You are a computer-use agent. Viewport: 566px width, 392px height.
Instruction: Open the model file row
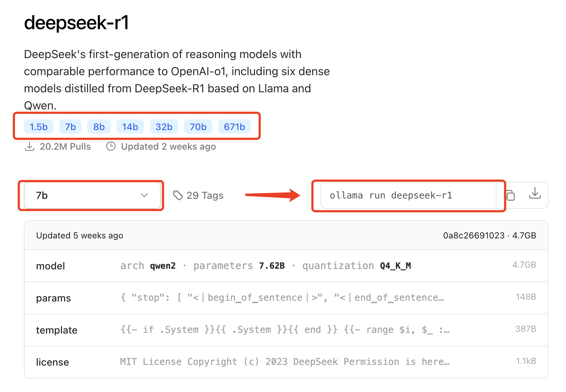tap(286, 266)
